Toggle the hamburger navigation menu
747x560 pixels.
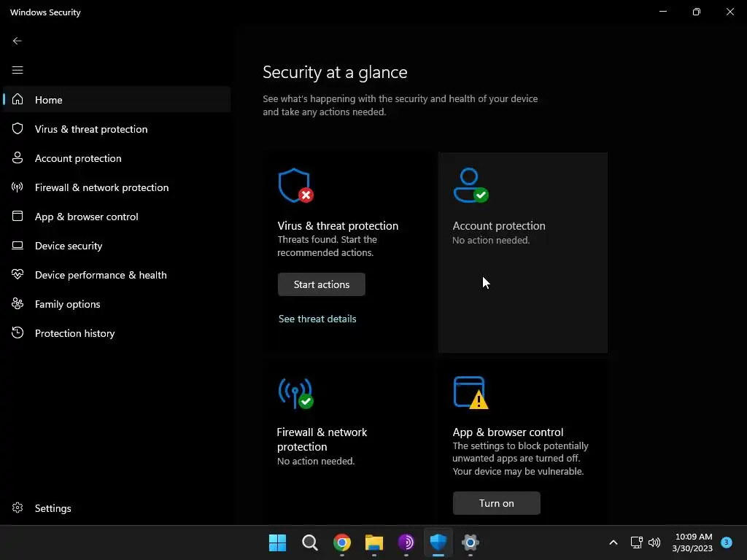click(18, 70)
